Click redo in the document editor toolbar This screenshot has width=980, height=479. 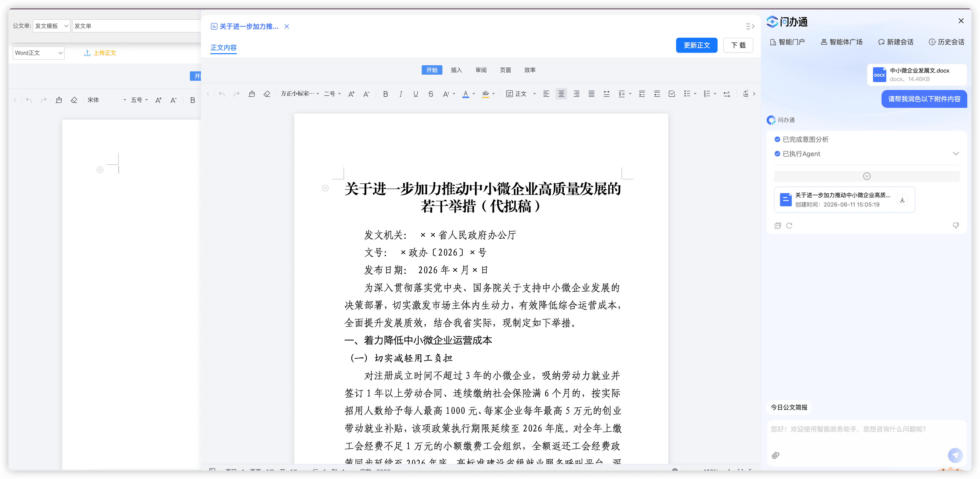(237, 94)
